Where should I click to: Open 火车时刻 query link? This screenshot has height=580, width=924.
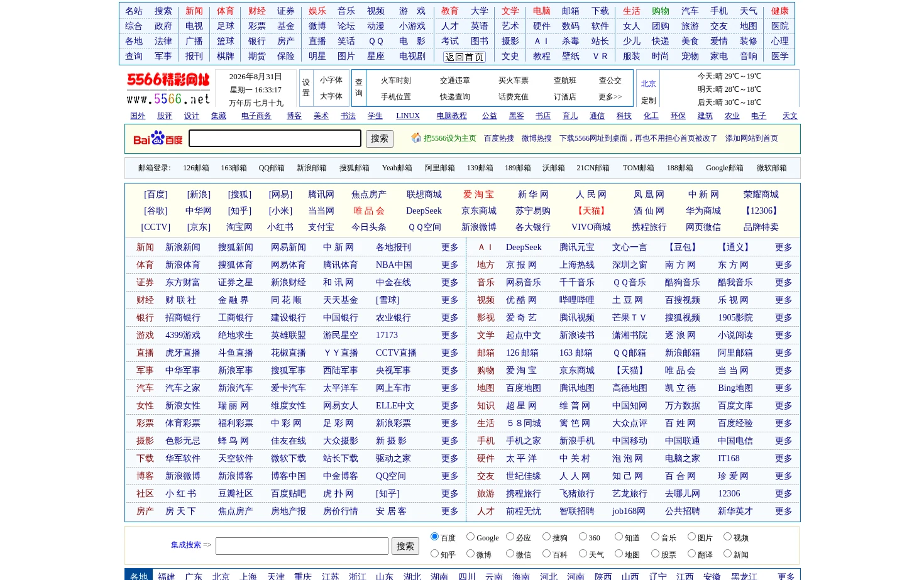(x=396, y=80)
